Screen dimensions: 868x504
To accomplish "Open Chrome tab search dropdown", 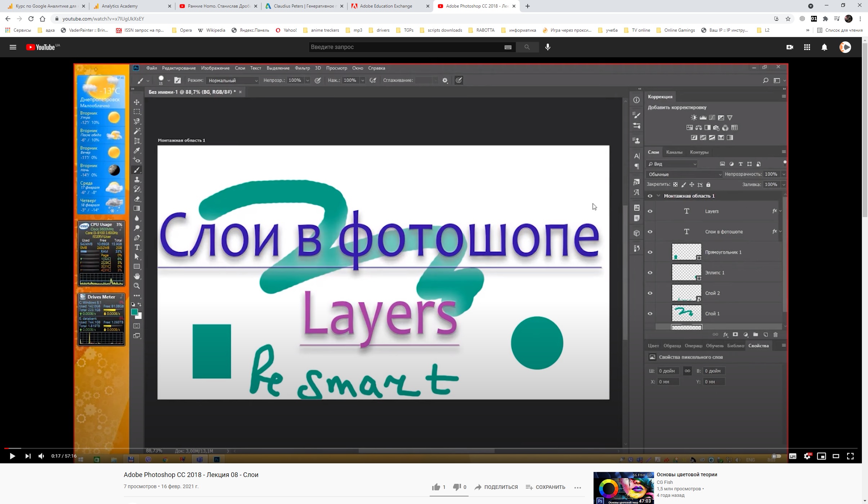I will coord(810,6).
